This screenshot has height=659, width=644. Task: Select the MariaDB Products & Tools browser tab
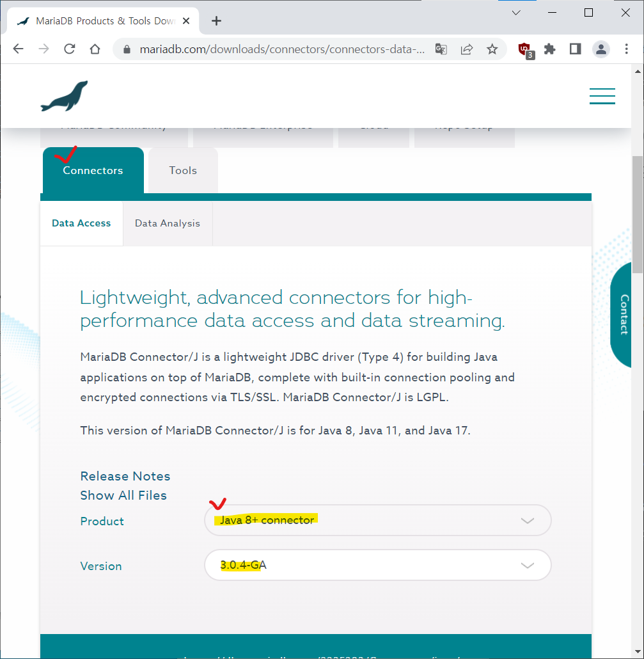[x=103, y=20]
